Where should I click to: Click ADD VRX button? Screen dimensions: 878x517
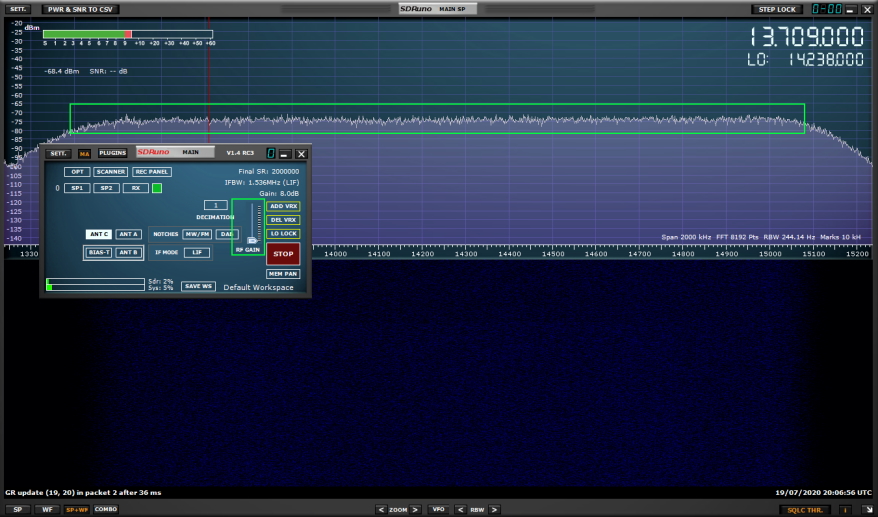coord(283,206)
